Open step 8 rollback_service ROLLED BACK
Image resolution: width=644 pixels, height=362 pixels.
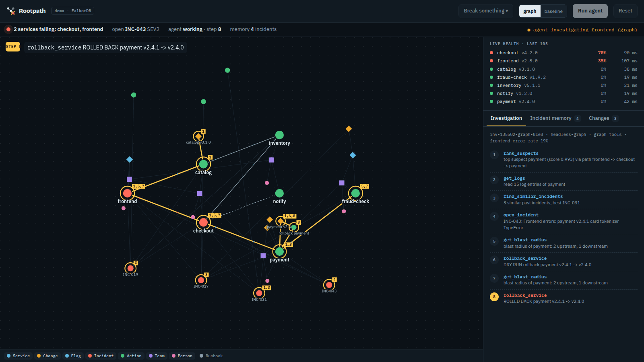coord(563,298)
